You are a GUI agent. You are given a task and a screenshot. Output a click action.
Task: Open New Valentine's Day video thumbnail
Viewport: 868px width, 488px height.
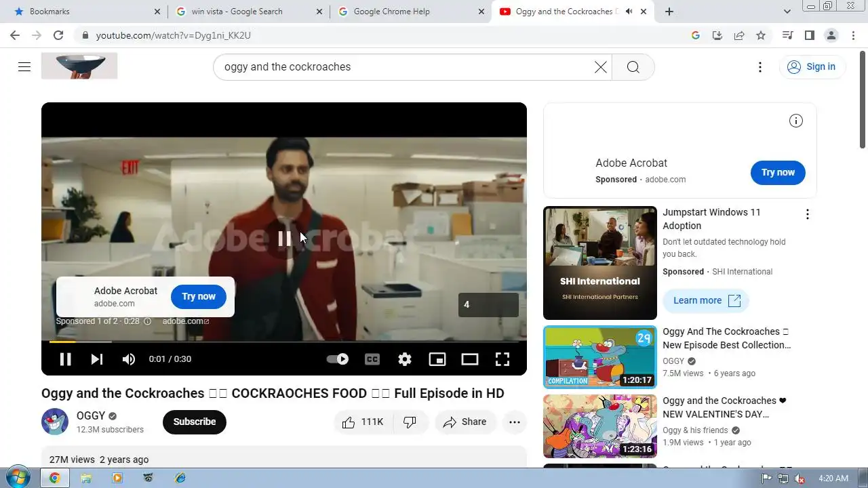tap(600, 426)
